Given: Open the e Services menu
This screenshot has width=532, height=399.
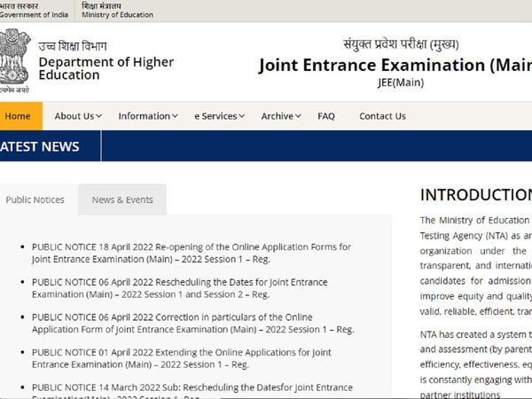Looking at the screenshot, I should (x=220, y=116).
